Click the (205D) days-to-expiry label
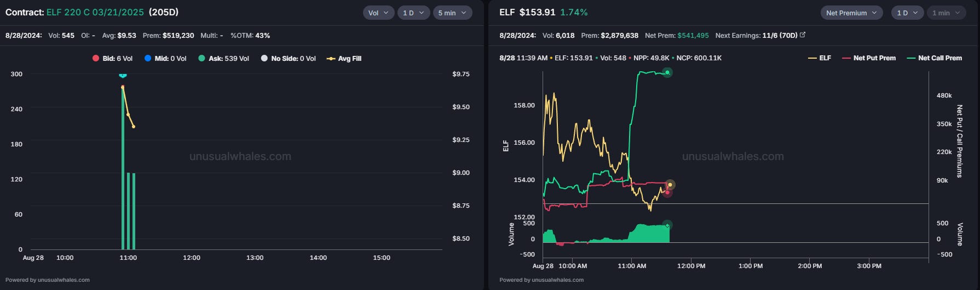980x290 pixels. [x=164, y=12]
